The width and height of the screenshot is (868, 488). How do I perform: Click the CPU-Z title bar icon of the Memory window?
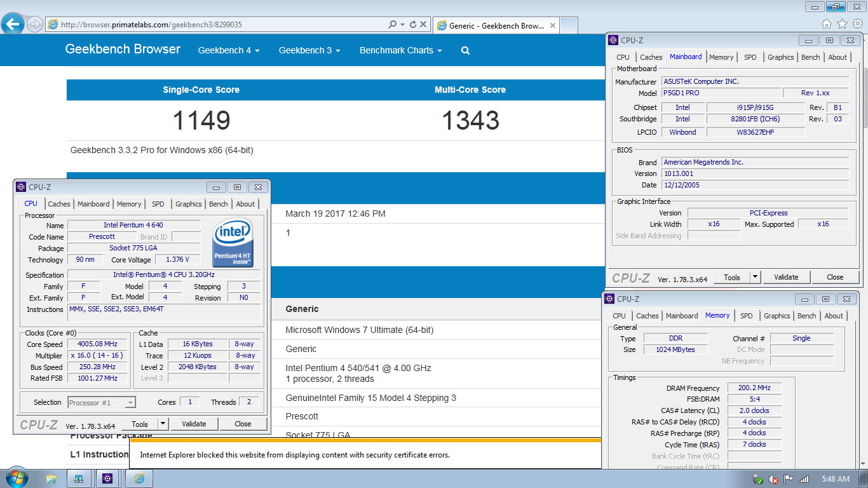[609, 299]
